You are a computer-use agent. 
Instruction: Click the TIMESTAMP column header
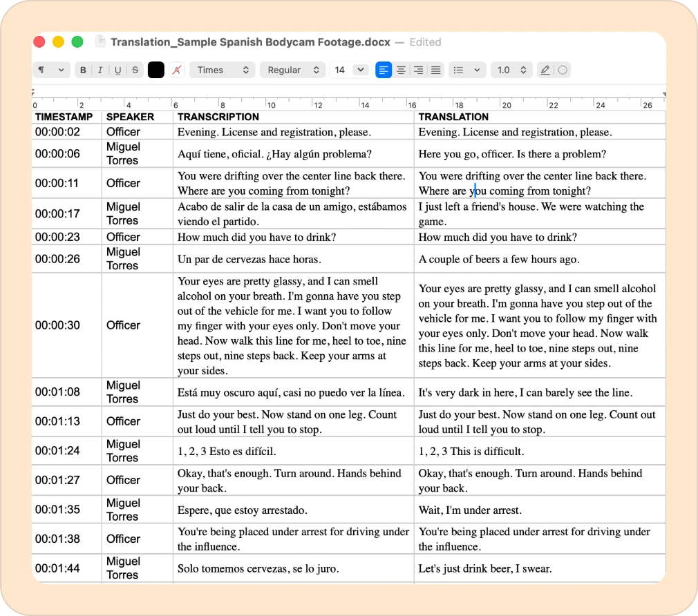coord(64,117)
